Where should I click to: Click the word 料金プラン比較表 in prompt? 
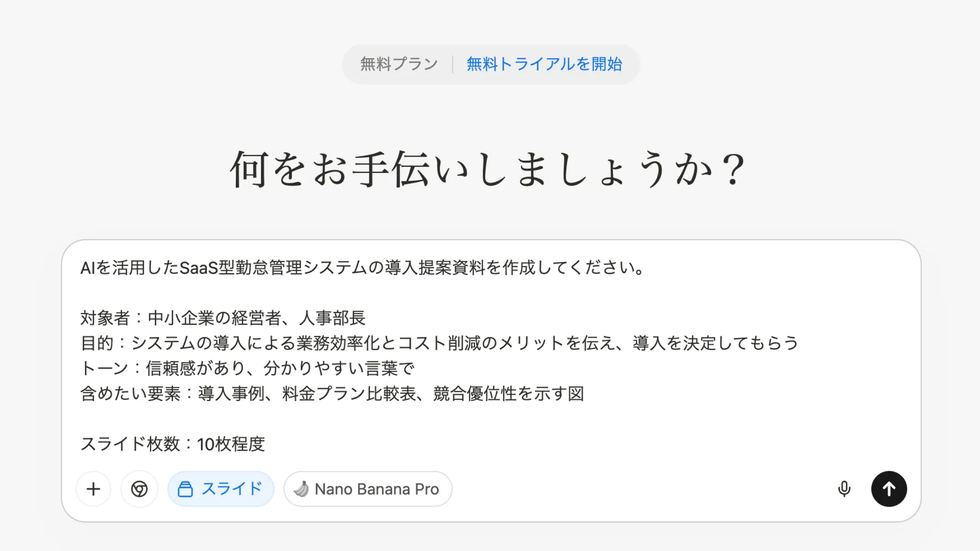coord(349,394)
